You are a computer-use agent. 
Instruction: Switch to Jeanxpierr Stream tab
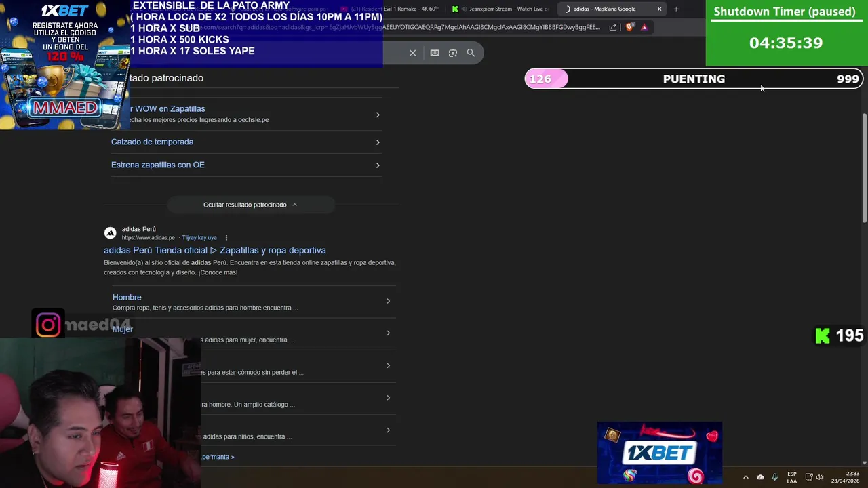(x=502, y=9)
